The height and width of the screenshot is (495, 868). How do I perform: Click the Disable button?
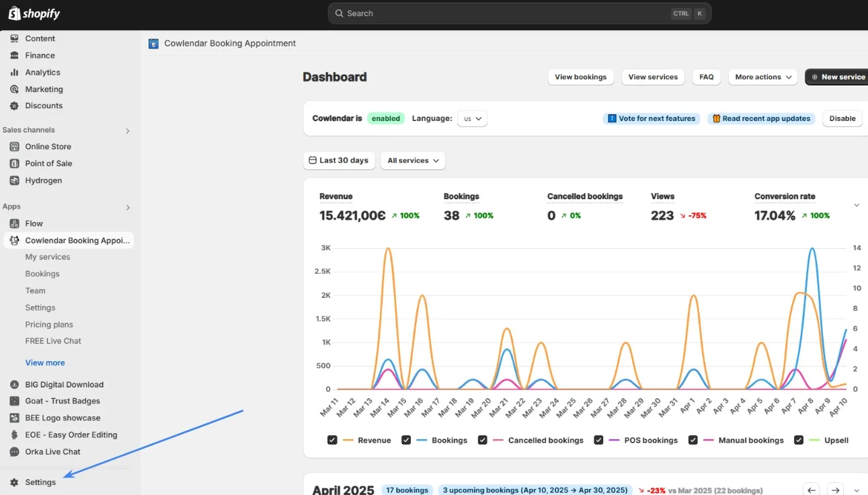[x=842, y=118]
